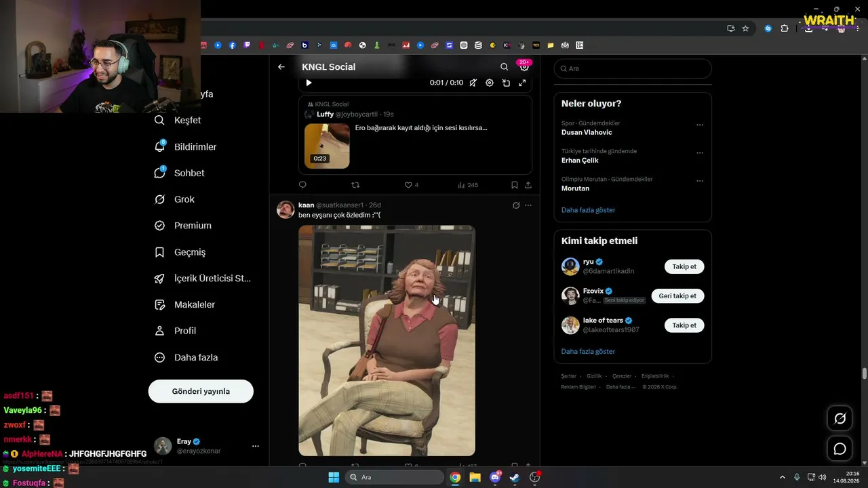Image resolution: width=868 pixels, height=488 pixels.
Task: Open Geçmiş in the sidebar
Action: [180, 252]
